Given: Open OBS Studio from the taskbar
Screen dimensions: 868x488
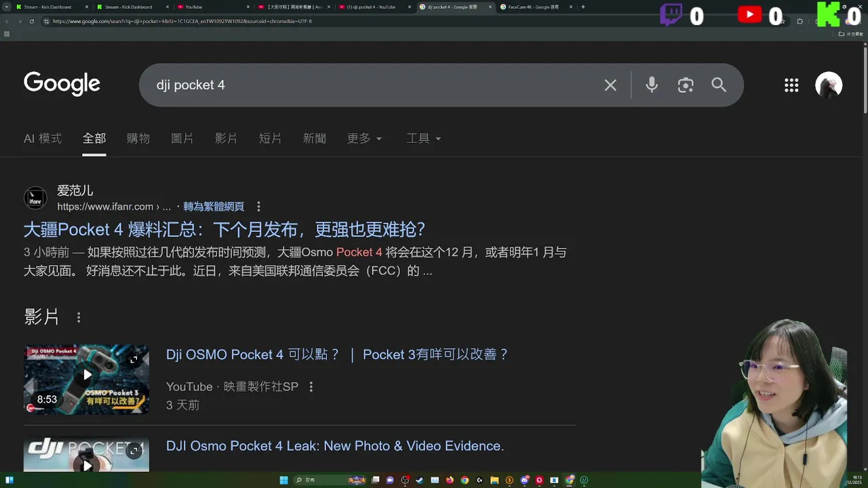Looking at the screenshot, I should pos(405,480).
